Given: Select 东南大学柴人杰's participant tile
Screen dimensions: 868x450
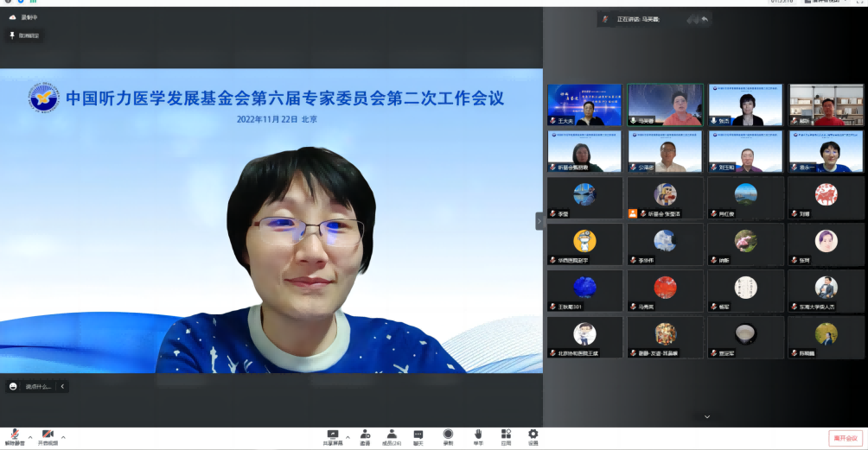Looking at the screenshot, I should coord(826,293).
